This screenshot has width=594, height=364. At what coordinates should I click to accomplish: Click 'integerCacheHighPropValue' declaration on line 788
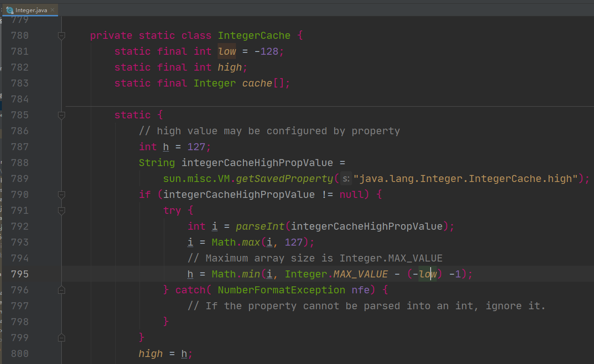(x=257, y=163)
